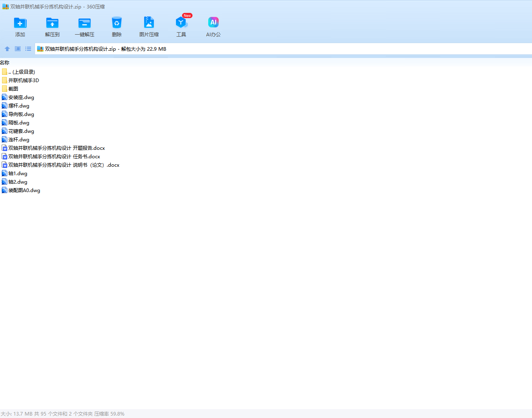This screenshot has width=532, height=418.
Task: Click the 360压缩 title bar app icon
Action: 6,6
